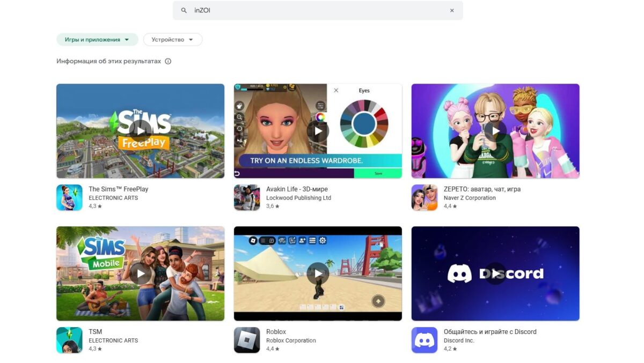Play The Sims Mobile trailer video
644x363 pixels.
click(141, 273)
